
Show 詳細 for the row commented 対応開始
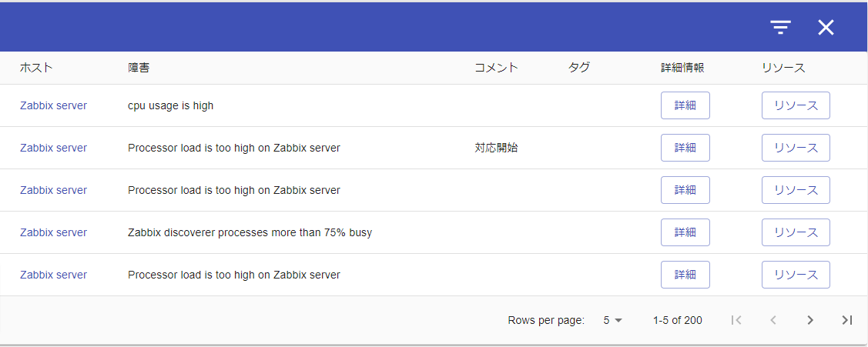(685, 148)
